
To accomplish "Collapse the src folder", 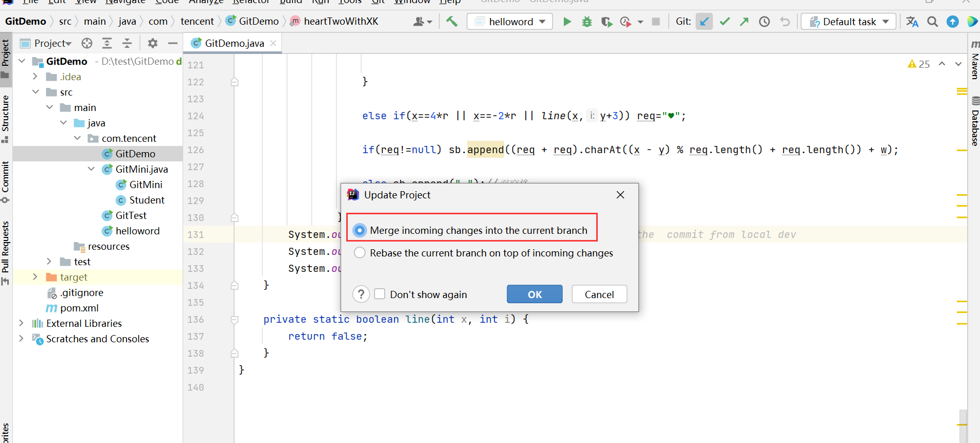I will tap(35, 92).
